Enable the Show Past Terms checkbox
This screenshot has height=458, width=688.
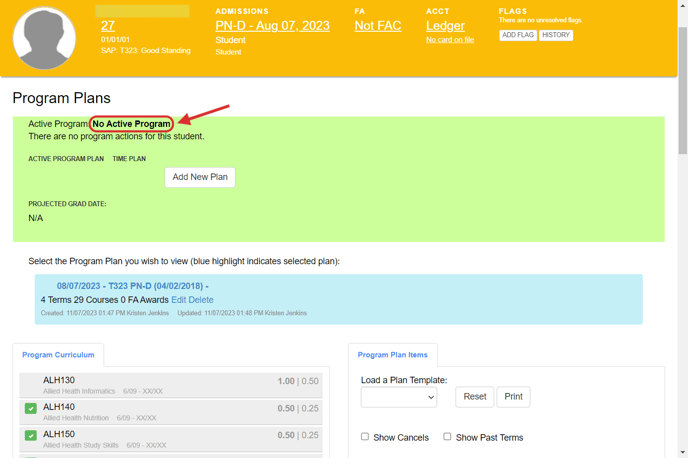tap(447, 437)
